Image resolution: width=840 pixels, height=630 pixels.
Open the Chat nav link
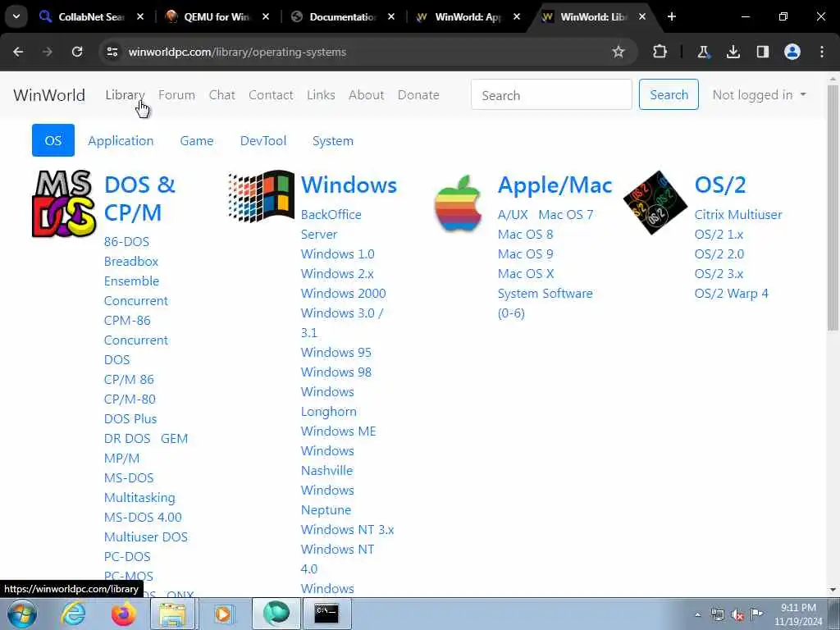221,95
